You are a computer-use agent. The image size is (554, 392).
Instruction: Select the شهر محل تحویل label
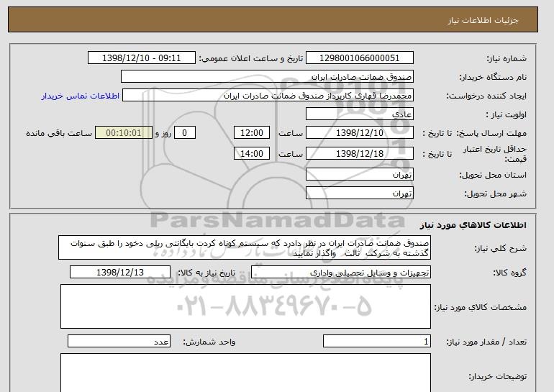click(495, 194)
